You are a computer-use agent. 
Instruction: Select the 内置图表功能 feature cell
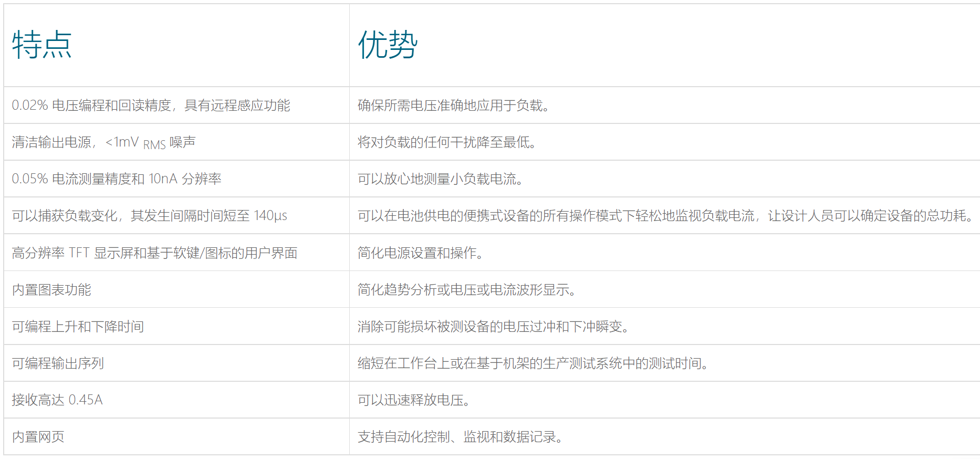tap(51, 290)
